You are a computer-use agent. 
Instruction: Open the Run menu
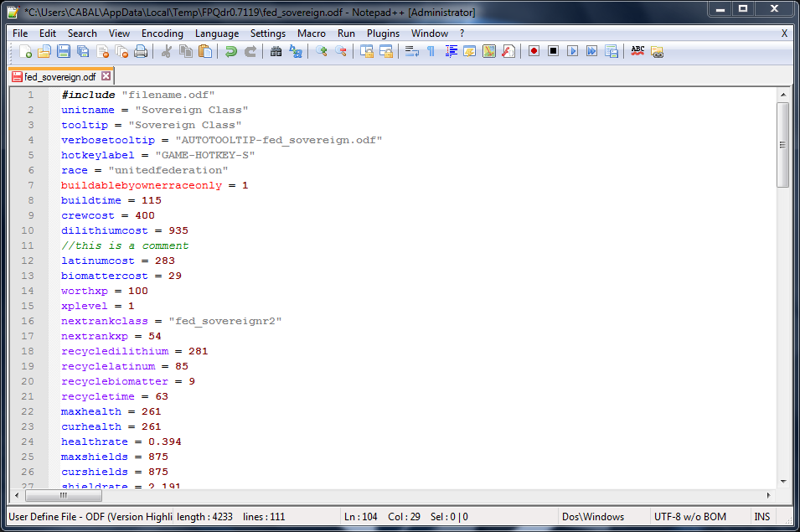tap(346, 34)
